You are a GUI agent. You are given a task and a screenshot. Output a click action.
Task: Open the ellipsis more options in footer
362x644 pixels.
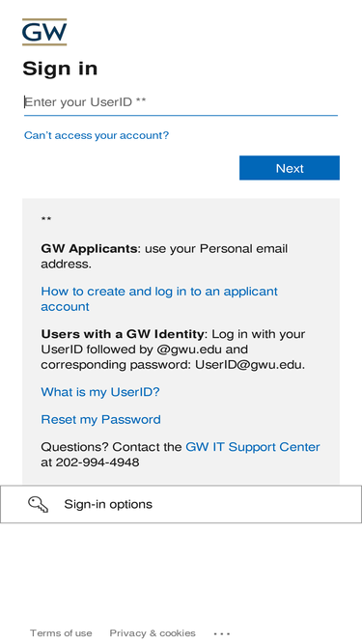(222, 633)
